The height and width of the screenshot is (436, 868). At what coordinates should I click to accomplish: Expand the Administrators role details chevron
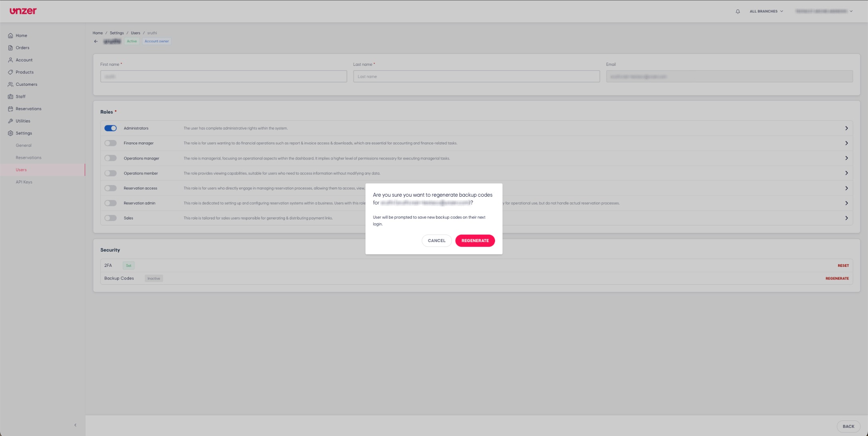[846, 128]
